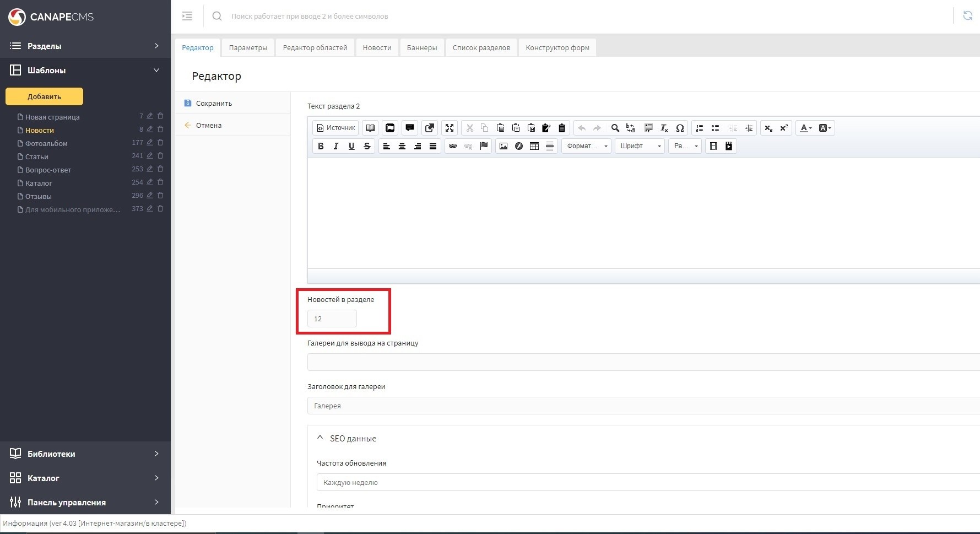Viewport: 980px width, 534px height.
Task: Click the refresh icon at top right
Action: 967,16
